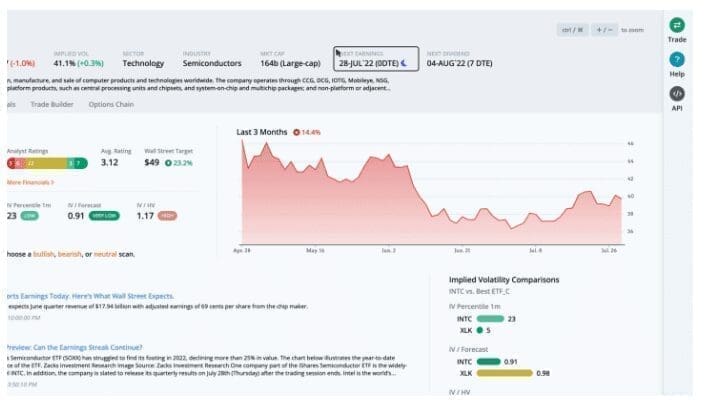
Task: Open the API code icon
Action: pos(677,94)
